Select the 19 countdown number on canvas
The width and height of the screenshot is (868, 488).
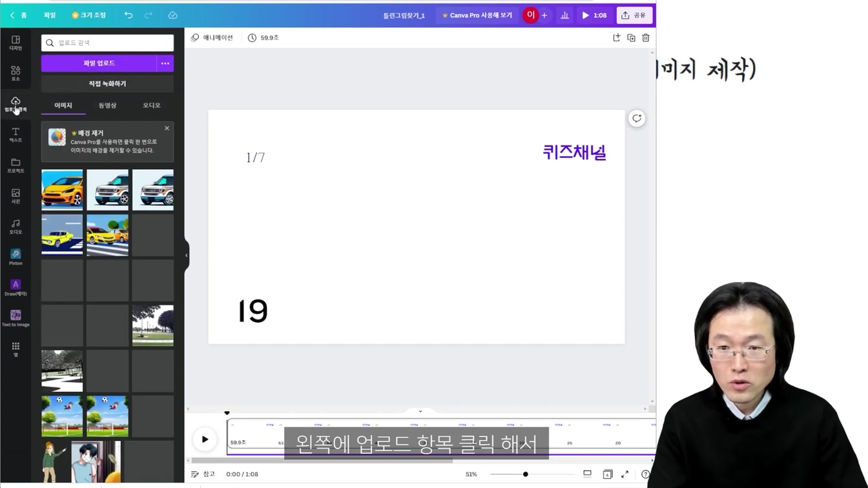[x=253, y=311]
